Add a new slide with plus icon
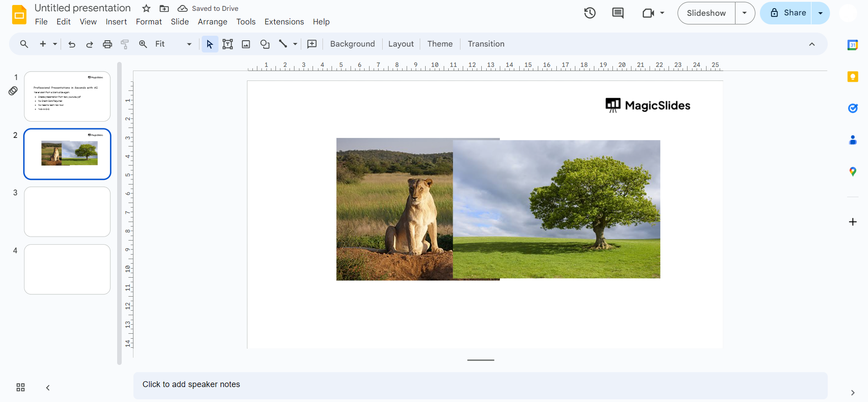Screen dimensions: 868x402 pos(43,44)
